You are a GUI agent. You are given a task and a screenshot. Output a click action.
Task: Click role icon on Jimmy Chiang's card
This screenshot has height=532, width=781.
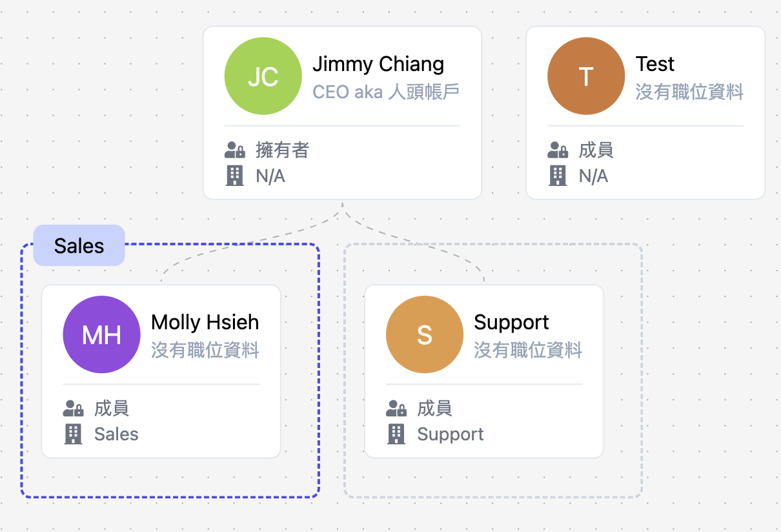pos(234,150)
